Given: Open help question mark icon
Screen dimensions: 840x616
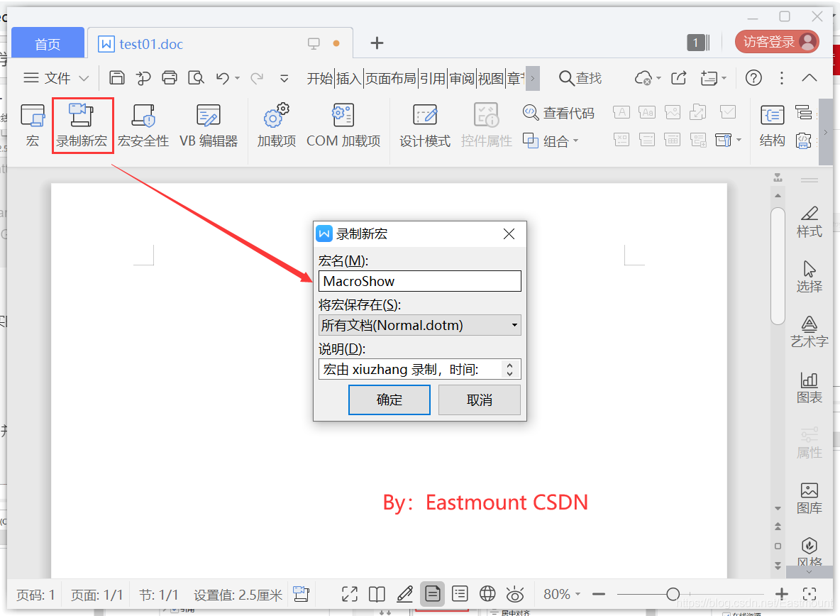Looking at the screenshot, I should tap(753, 78).
